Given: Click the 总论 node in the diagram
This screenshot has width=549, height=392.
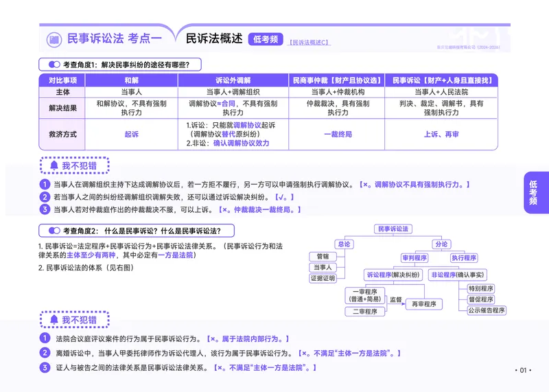Looking at the screenshot, I should pos(344,244).
